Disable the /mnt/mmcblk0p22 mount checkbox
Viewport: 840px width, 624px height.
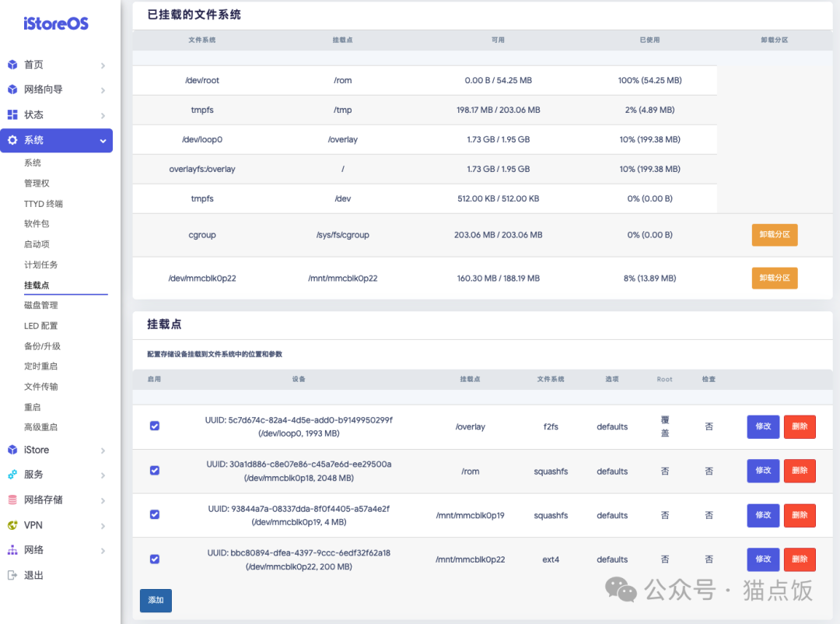pos(155,559)
